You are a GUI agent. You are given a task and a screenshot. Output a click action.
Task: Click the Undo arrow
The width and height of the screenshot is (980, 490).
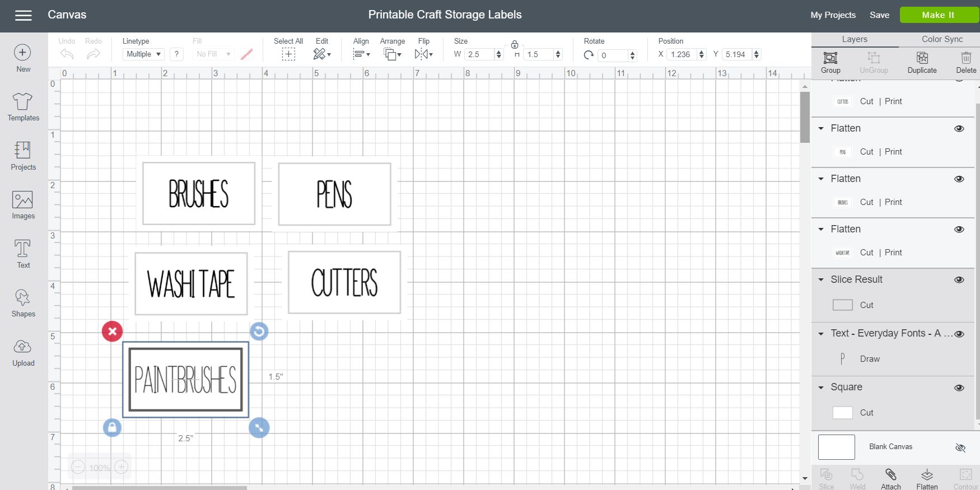(x=67, y=54)
